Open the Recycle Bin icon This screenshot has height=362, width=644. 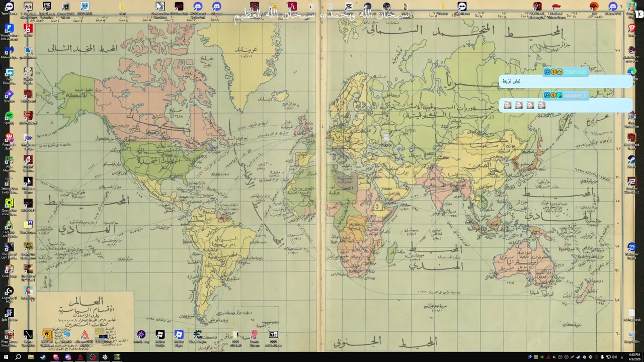click(631, 337)
